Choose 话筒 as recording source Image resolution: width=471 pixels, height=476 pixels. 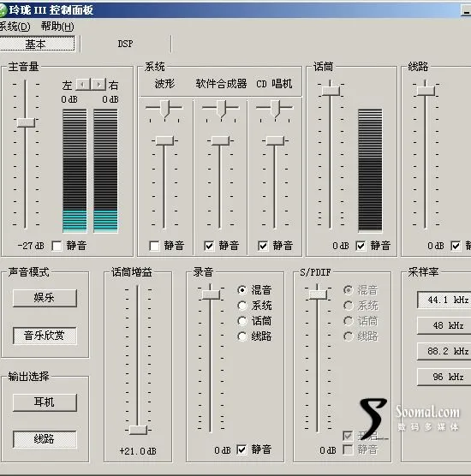[x=242, y=321]
